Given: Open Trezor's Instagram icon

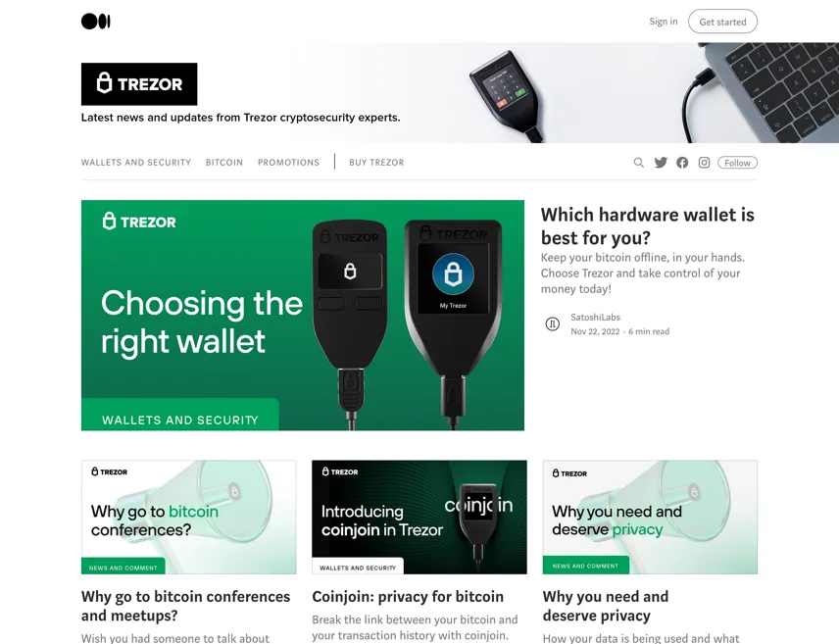Looking at the screenshot, I should pyautogui.click(x=704, y=162).
